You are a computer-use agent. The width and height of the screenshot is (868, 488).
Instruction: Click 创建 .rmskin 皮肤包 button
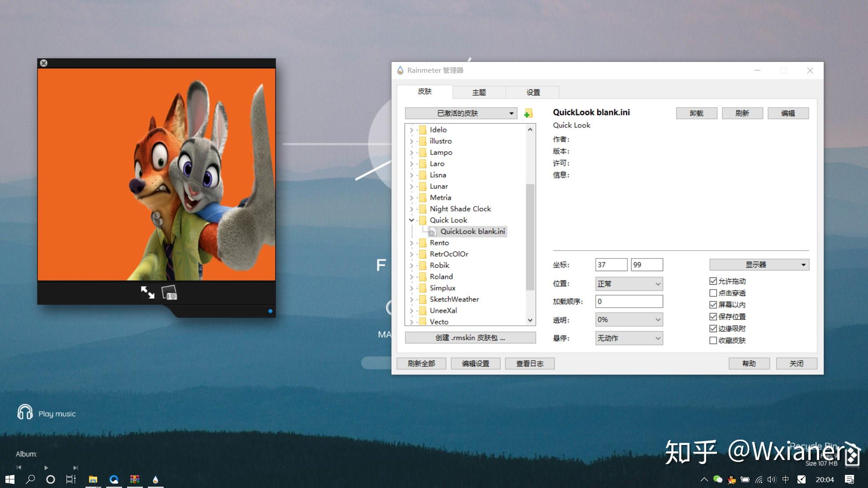(470, 338)
